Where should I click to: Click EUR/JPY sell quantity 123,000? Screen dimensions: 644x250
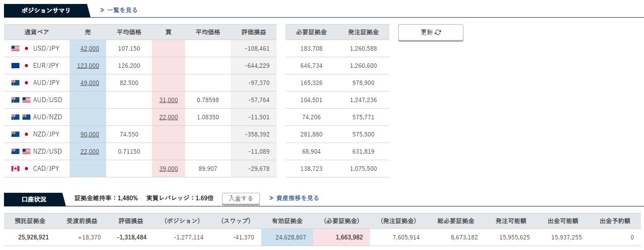88,66
